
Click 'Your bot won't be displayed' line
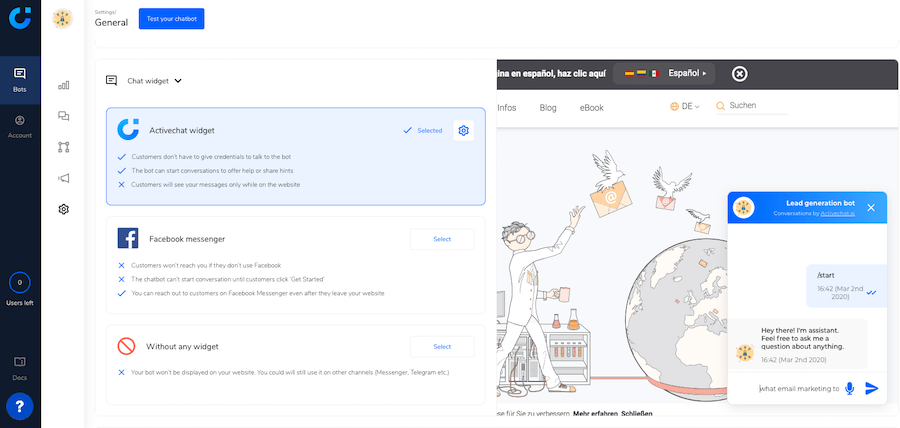[290, 372]
